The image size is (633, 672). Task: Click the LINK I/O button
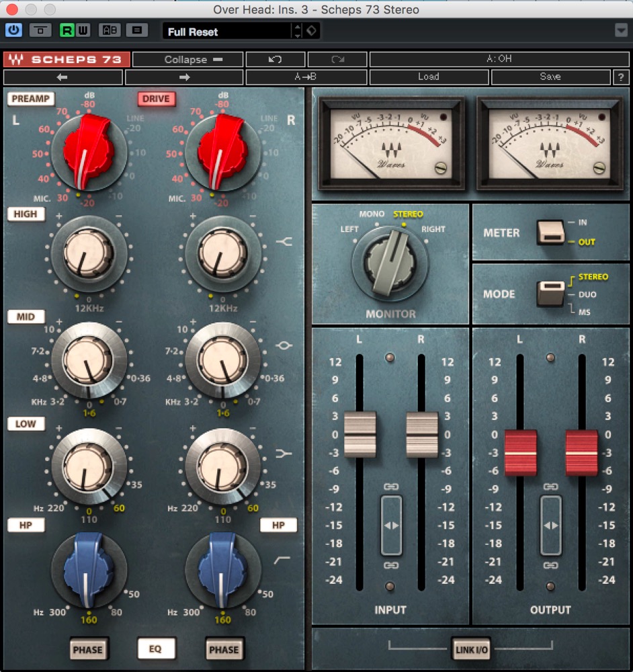pos(471,649)
